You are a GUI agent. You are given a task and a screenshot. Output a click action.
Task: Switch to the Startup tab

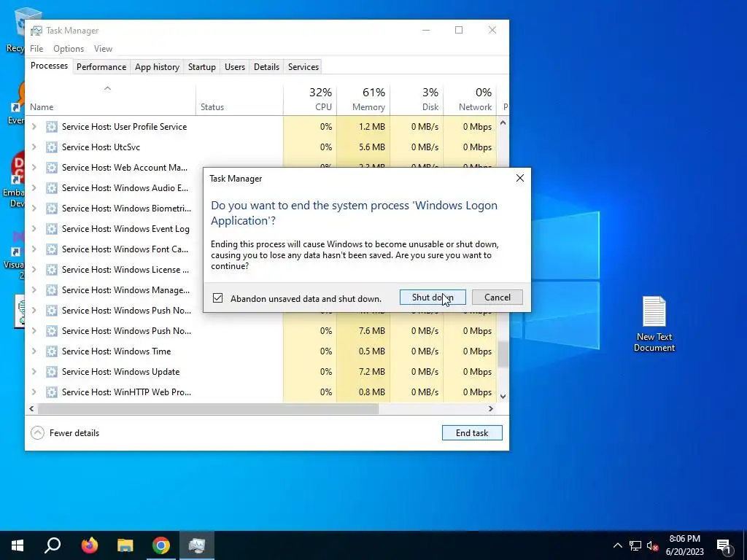[202, 67]
